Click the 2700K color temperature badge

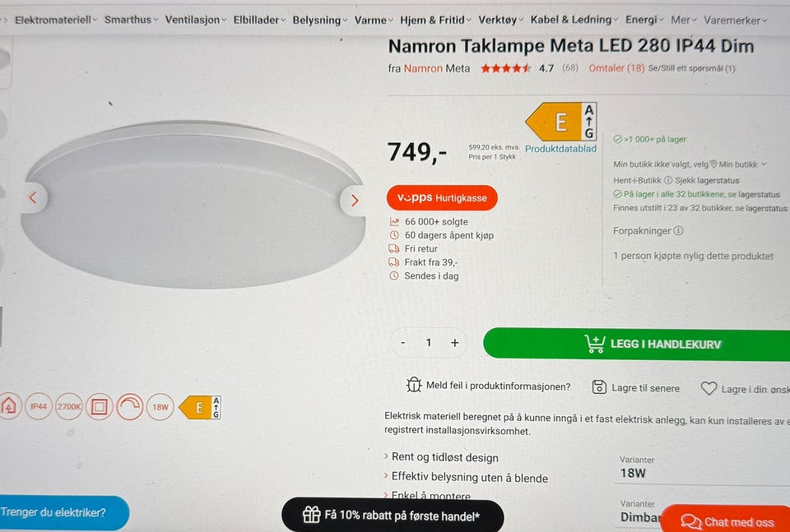click(69, 406)
